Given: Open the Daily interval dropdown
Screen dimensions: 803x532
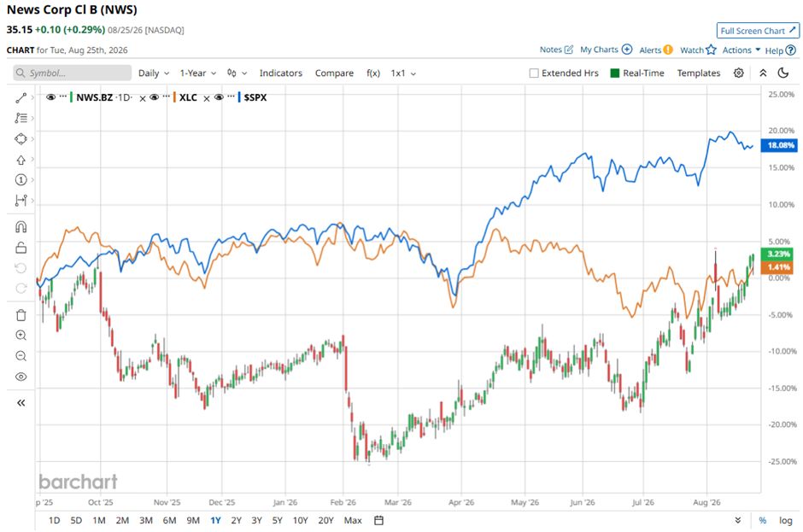Looking at the screenshot, I should pyautogui.click(x=154, y=73).
